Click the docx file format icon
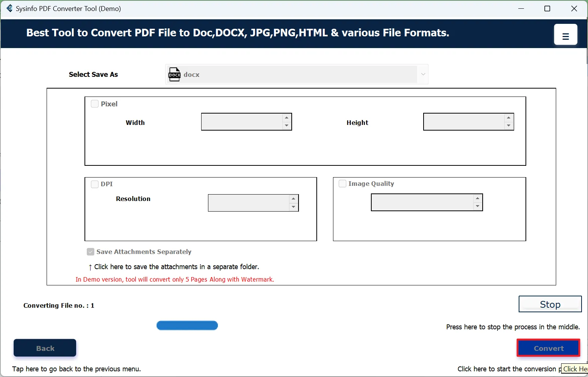Image resolution: width=588 pixels, height=377 pixels. tap(174, 75)
